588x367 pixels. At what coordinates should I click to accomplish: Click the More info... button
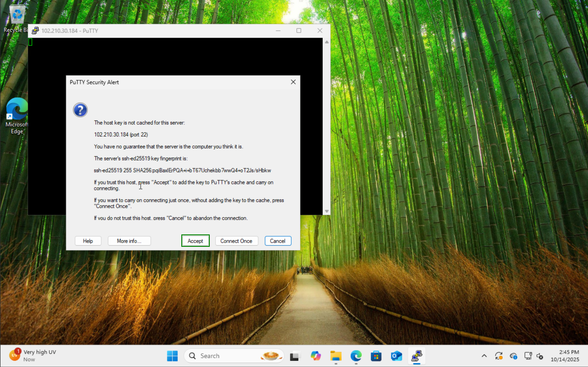pyautogui.click(x=129, y=241)
